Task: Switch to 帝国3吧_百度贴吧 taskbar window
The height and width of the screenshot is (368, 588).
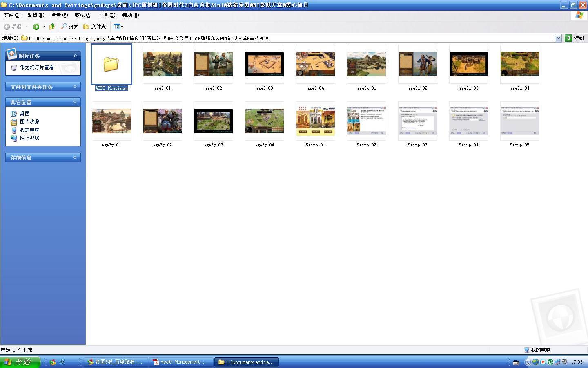Action: tap(116, 362)
